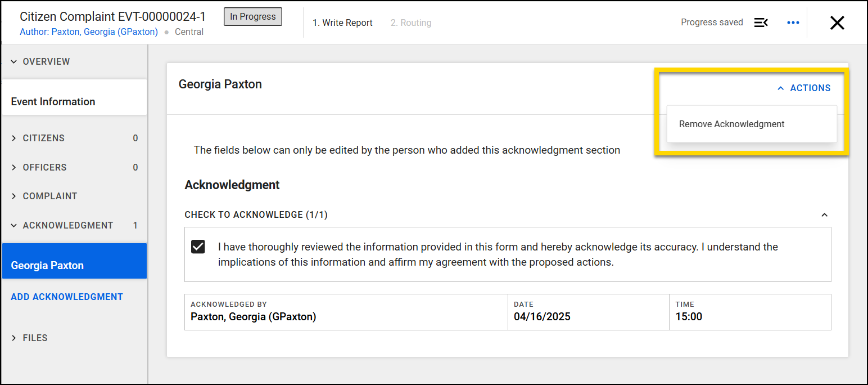This screenshot has width=868, height=385.
Task: Collapse the CHECK TO ACKNOWLEDGE panel
Action: pyautogui.click(x=824, y=214)
